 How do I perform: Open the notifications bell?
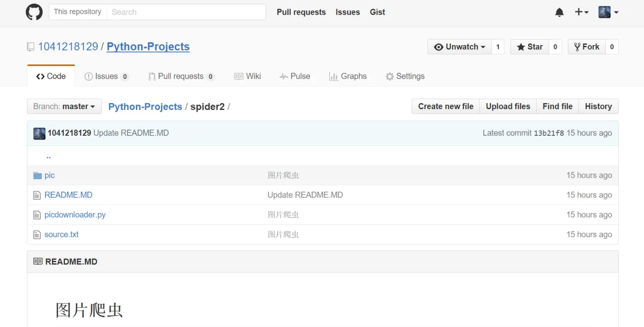(559, 12)
